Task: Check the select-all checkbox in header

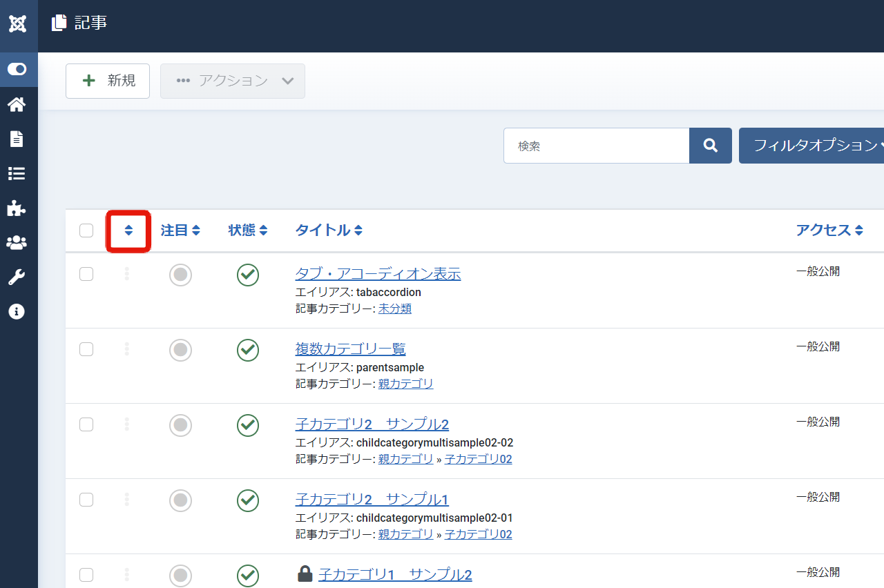Action: coord(86,231)
